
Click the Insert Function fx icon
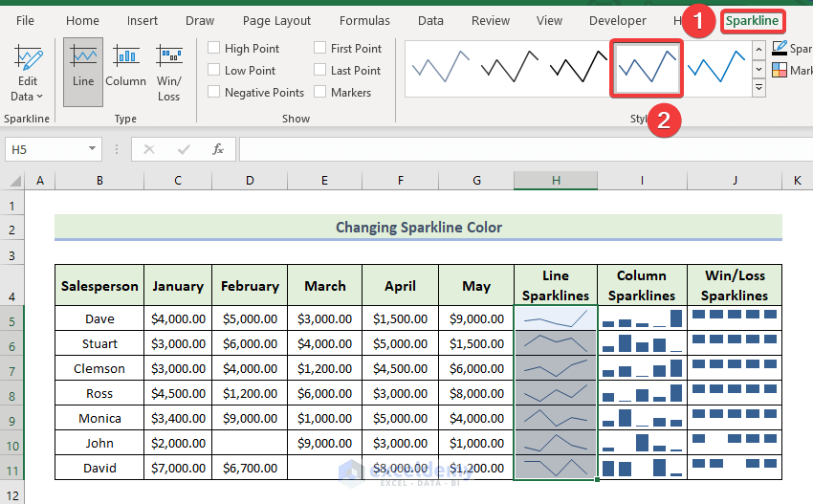218,149
